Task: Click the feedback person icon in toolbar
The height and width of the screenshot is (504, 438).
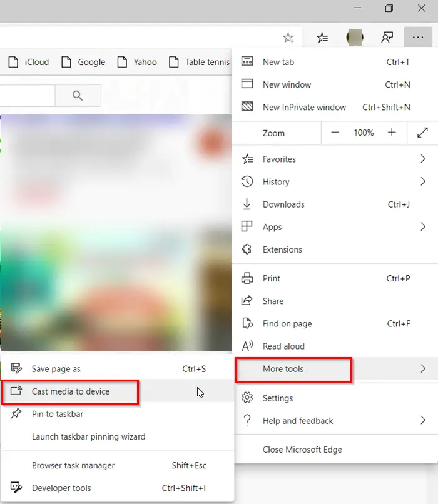Action: coord(387,38)
